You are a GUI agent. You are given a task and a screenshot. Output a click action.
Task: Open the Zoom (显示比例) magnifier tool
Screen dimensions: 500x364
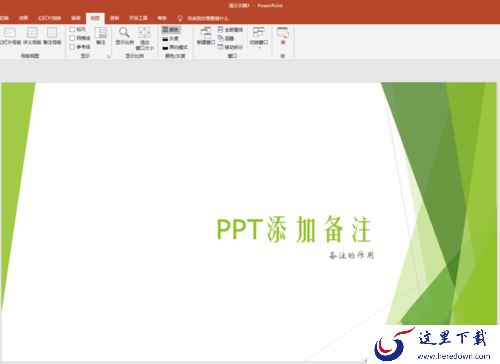click(125, 36)
